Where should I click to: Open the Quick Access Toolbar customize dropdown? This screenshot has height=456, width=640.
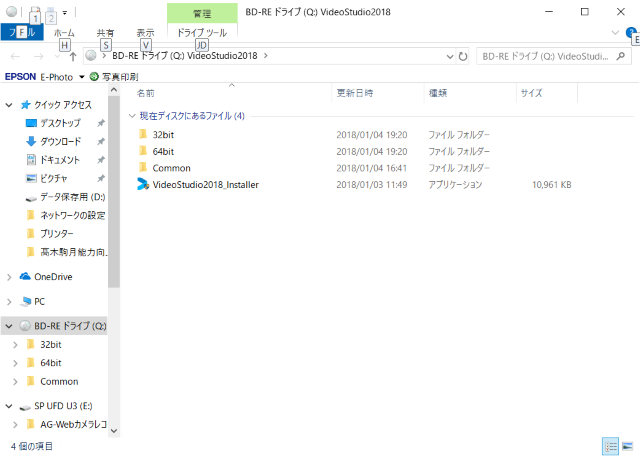pos(64,13)
